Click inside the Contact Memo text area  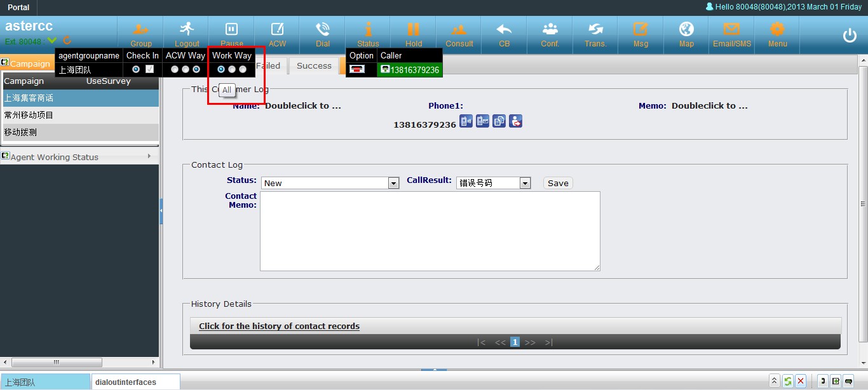point(430,231)
